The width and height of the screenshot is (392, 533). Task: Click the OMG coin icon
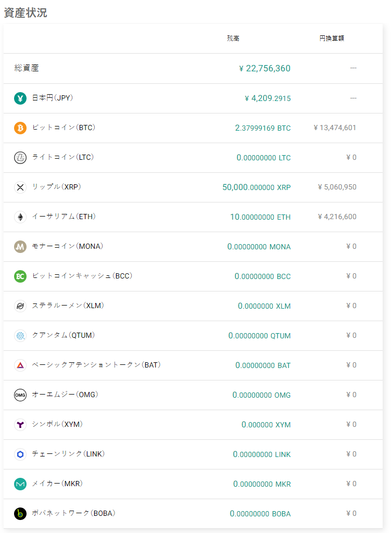(x=20, y=395)
